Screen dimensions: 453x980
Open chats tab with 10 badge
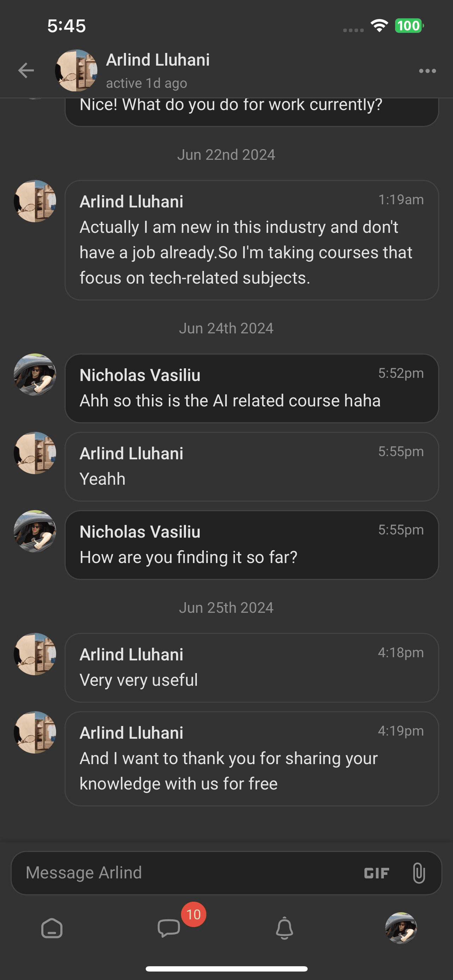point(169,928)
